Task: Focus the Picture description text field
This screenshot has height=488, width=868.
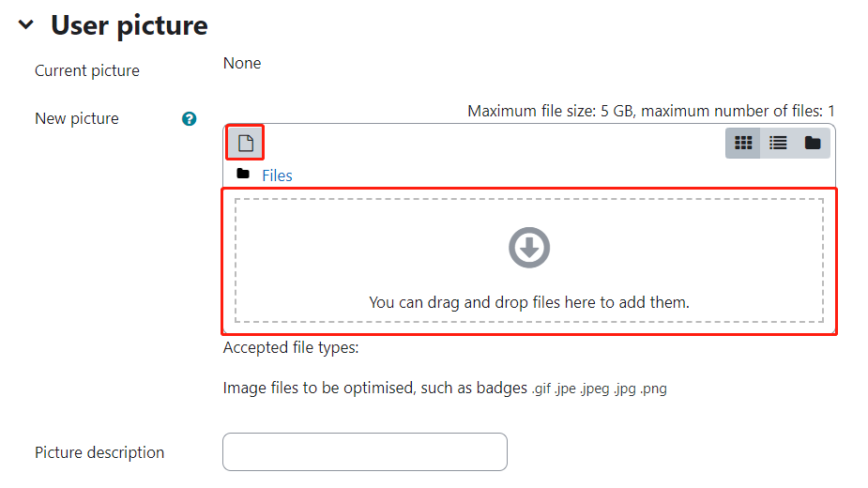Action: point(365,452)
